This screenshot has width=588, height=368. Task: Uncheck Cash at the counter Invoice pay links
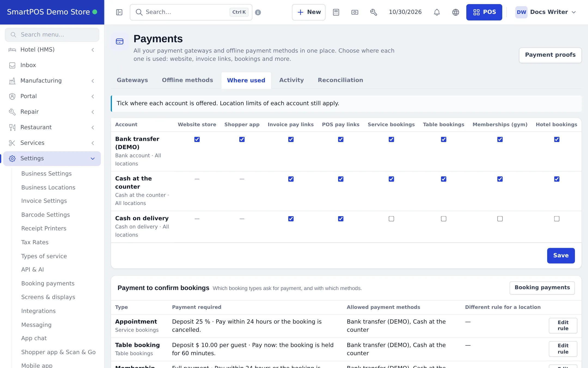point(291,179)
